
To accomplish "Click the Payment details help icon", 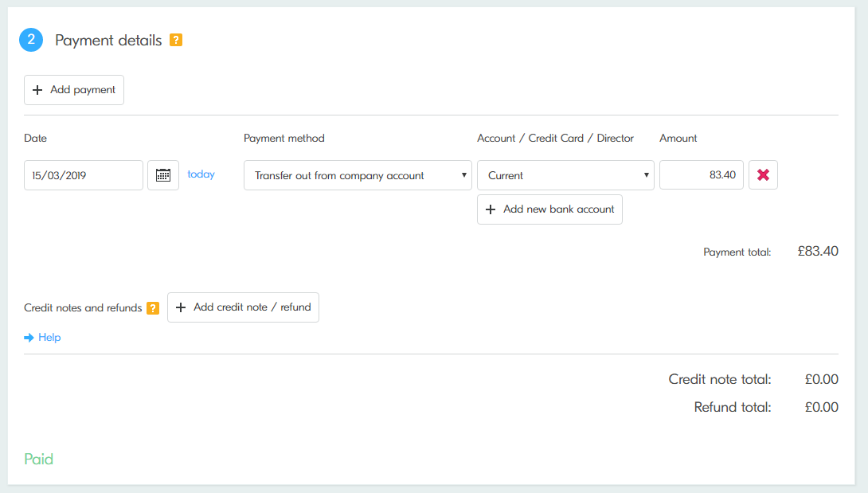I will [176, 40].
